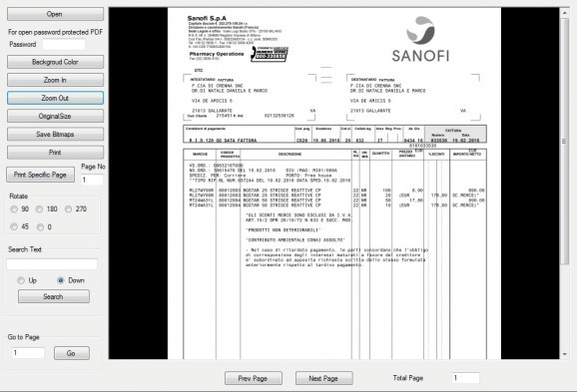Select the 180 degree rotate option

pos(39,208)
